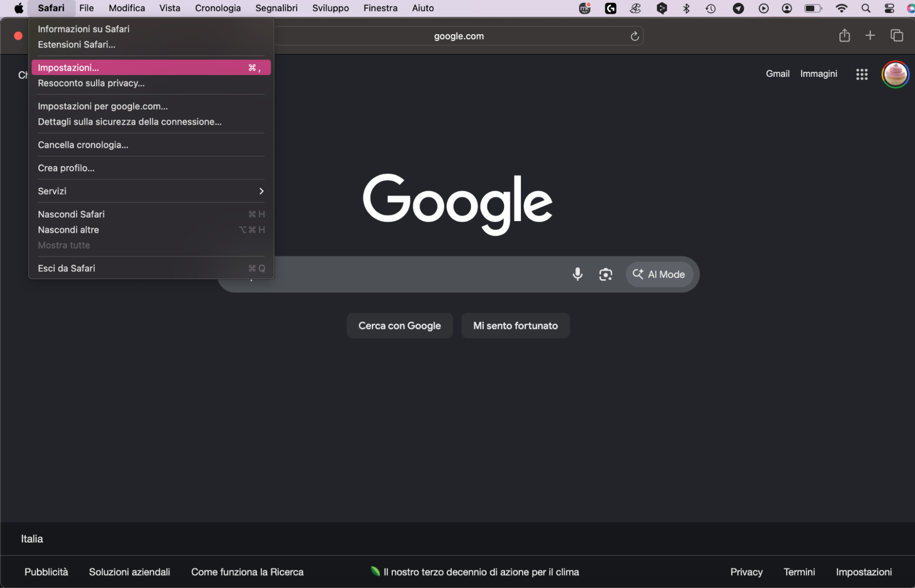The height and width of the screenshot is (588, 915).
Task: Open the Finestra menu
Action: tap(380, 8)
